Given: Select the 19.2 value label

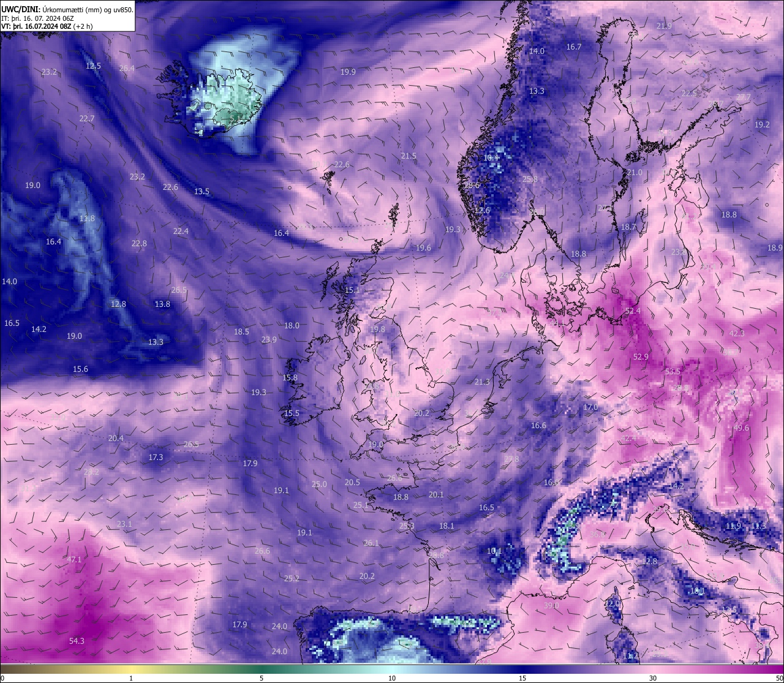Looking at the screenshot, I should (762, 124).
